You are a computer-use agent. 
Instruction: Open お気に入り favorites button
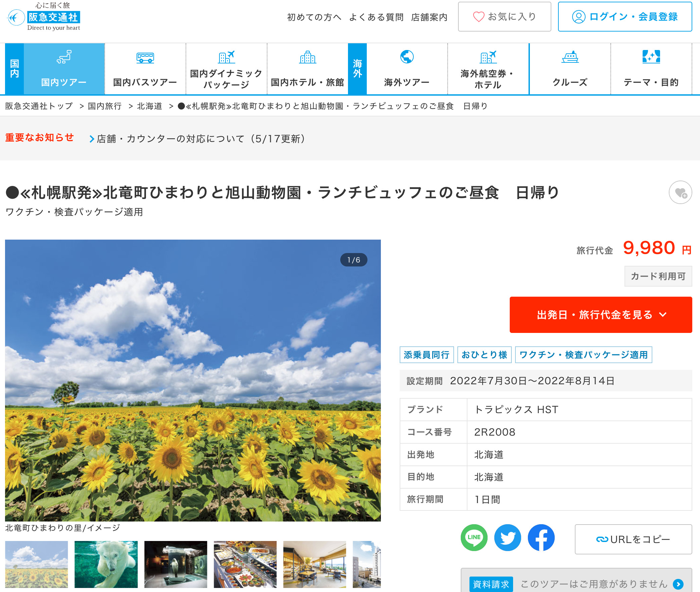(x=504, y=17)
